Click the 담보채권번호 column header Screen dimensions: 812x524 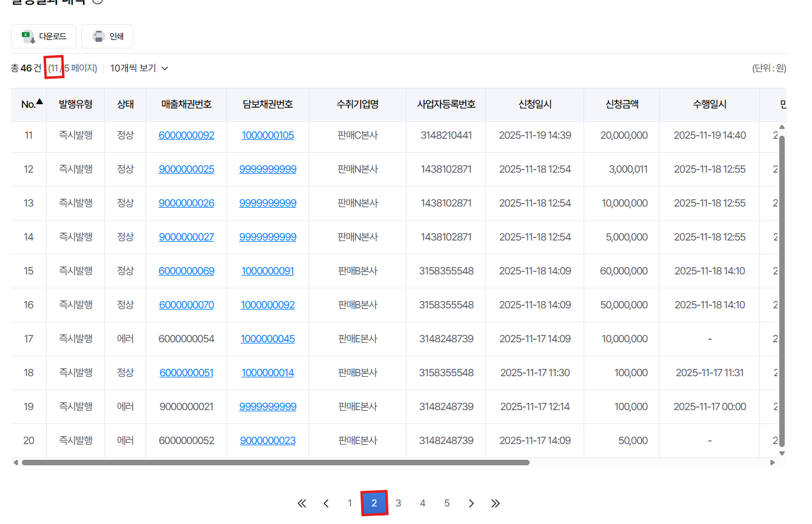click(x=268, y=105)
